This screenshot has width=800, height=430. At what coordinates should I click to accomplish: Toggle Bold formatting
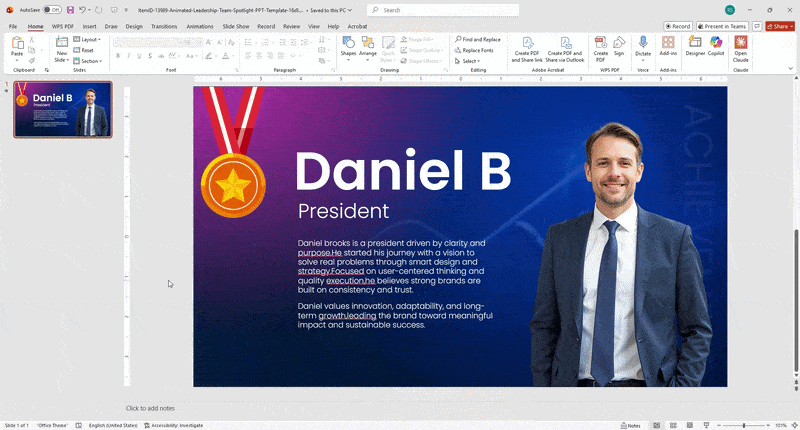point(118,56)
